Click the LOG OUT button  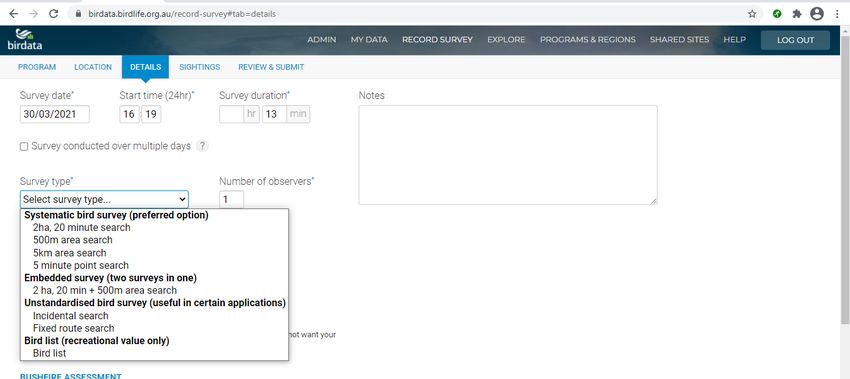tap(795, 40)
